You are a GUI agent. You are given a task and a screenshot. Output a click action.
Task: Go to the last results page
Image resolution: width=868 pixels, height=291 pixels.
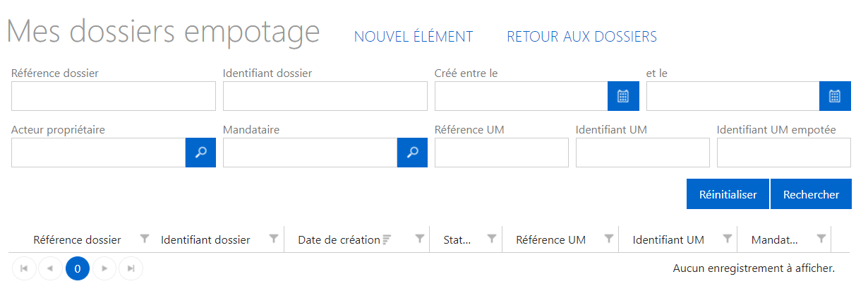click(x=131, y=268)
